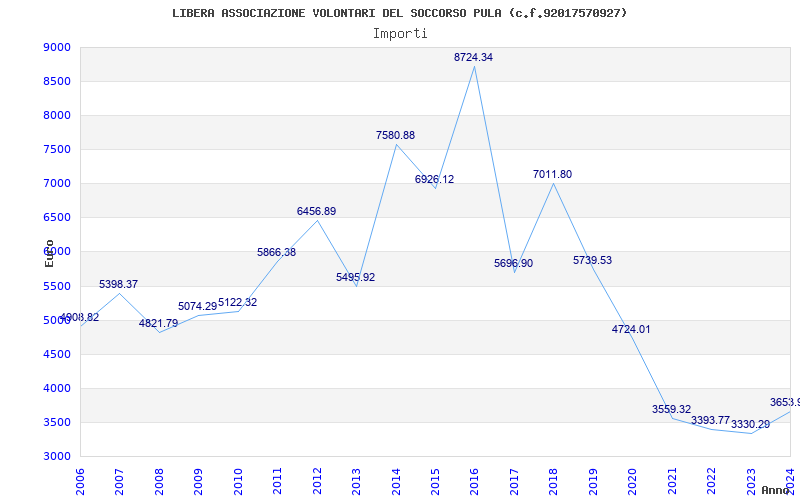Click the 8500 y-axis tick label
This screenshot has width=800, height=500.
(x=57, y=82)
